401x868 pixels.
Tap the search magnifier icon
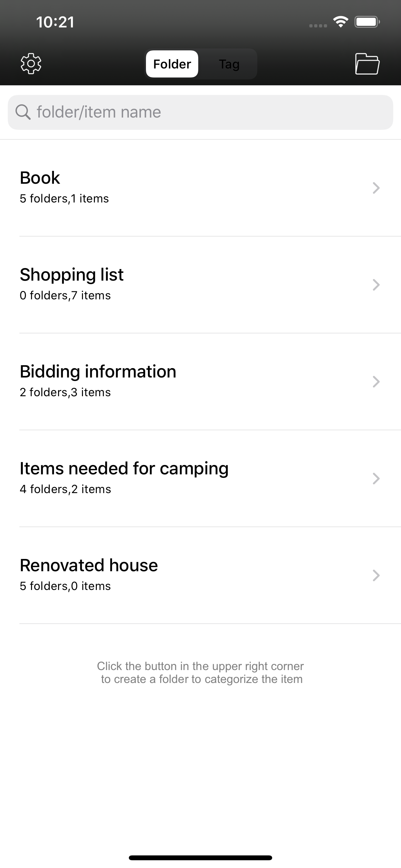23,112
